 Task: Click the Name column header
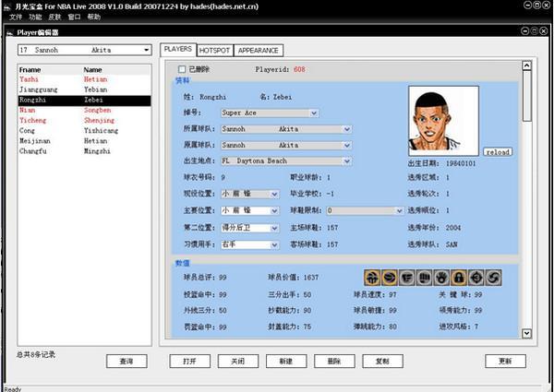pyautogui.click(x=93, y=70)
